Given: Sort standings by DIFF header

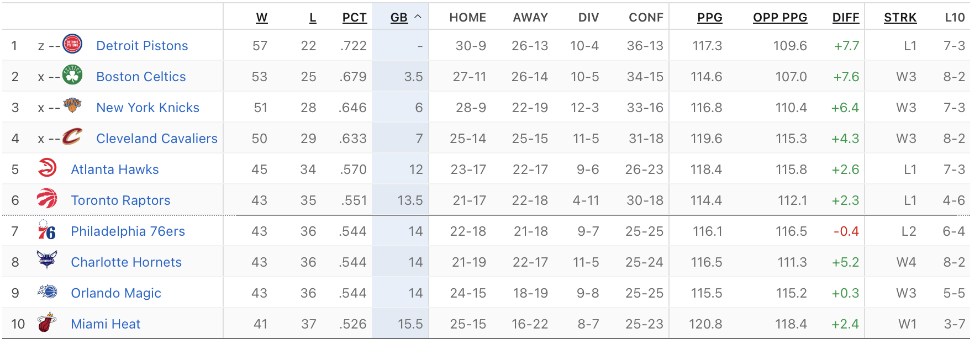Looking at the screenshot, I should coord(845,18).
